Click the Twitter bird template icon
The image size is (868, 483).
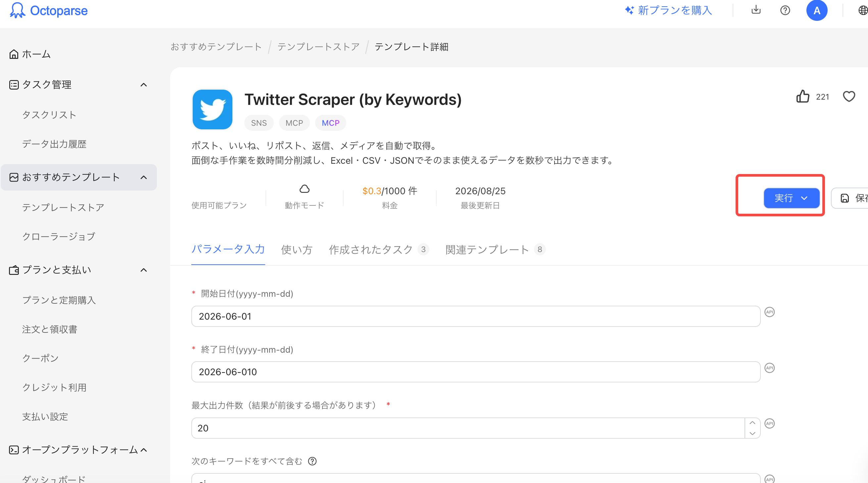click(212, 110)
